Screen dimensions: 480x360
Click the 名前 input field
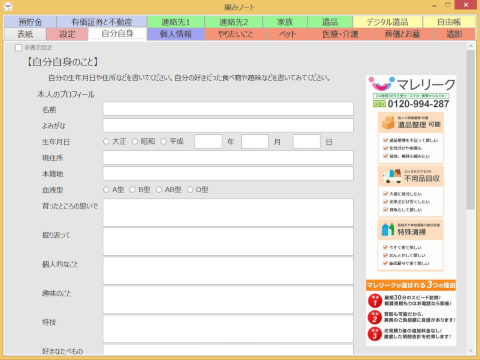click(x=228, y=109)
